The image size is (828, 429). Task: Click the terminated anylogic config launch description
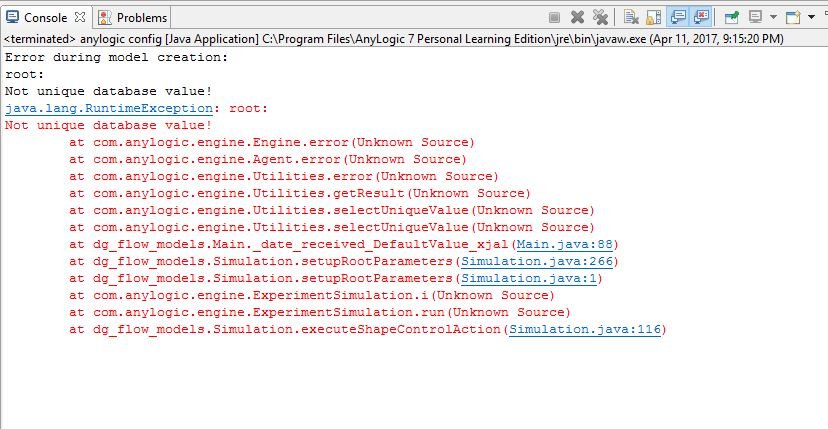pyautogui.click(x=394, y=39)
